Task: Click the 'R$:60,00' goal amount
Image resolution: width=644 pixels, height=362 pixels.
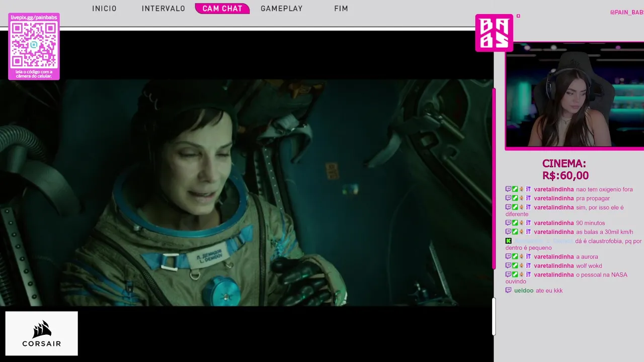Action: 566,175
